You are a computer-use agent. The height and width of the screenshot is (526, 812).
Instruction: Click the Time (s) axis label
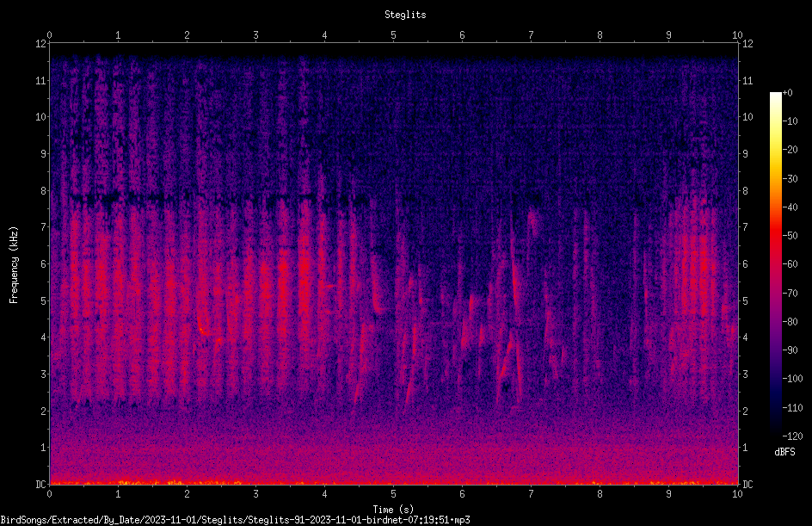click(393, 510)
